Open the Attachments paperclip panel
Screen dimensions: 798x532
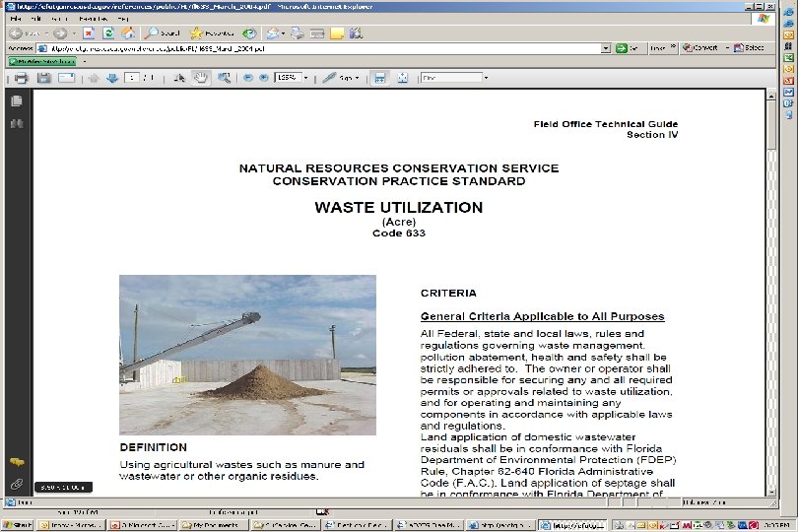[x=17, y=484]
